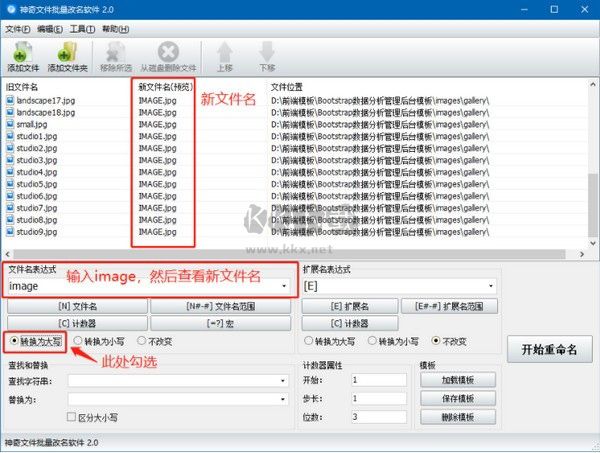Click the 移除所选 toolbar icon
600x453 pixels.
coord(116,52)
